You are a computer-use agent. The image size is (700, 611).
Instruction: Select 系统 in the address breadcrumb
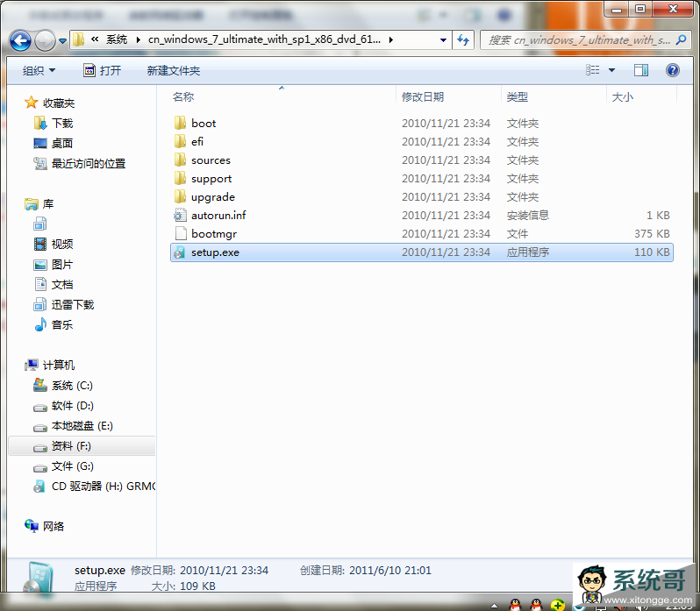(x=117, y=39)
